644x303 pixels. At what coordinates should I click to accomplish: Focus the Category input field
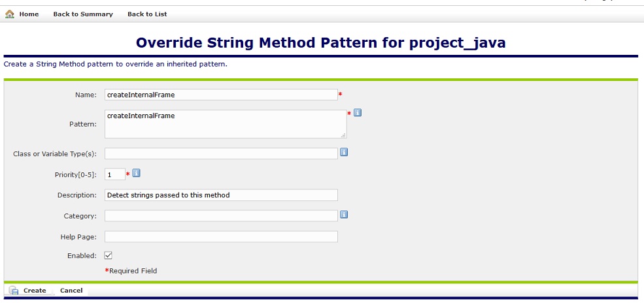pos(221,215)
